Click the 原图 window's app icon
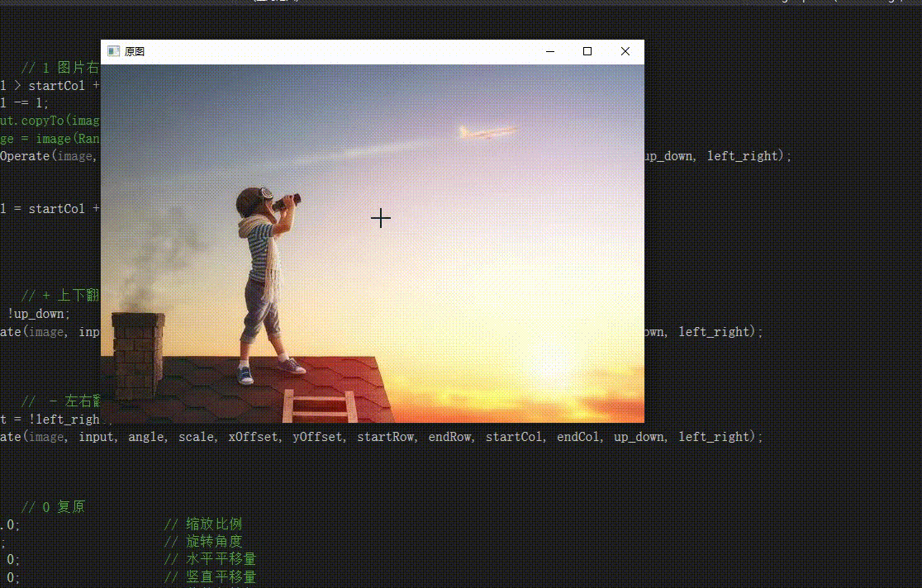922x588 pixels. click(113, 52)
